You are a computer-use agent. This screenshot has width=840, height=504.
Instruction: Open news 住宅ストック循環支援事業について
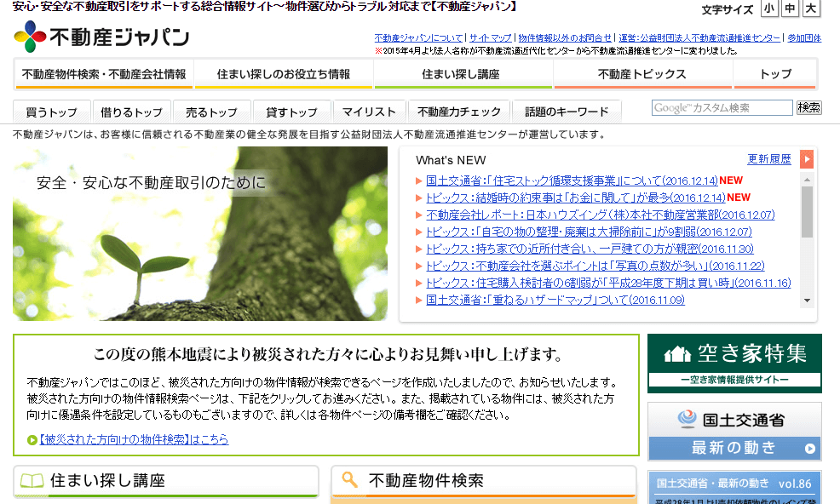click(572, 180)
